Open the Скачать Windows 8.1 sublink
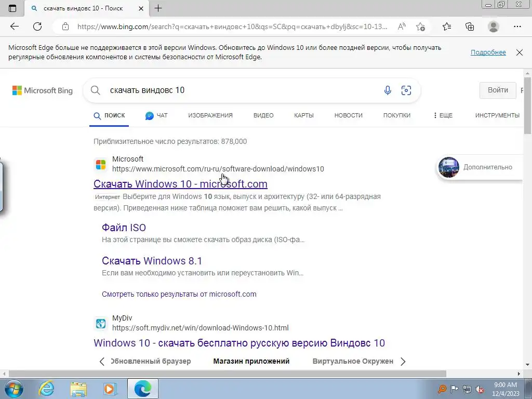Screen dimensions: 532x399 click(x=152, y=261)
